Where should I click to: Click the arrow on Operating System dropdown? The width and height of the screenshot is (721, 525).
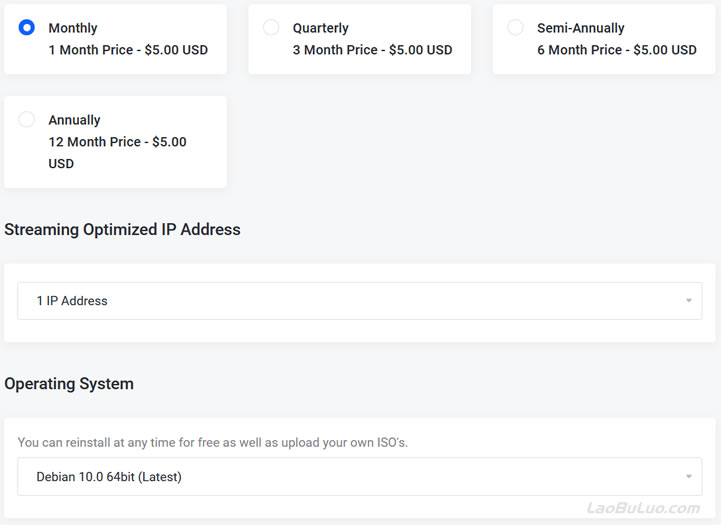click(688, 477)
